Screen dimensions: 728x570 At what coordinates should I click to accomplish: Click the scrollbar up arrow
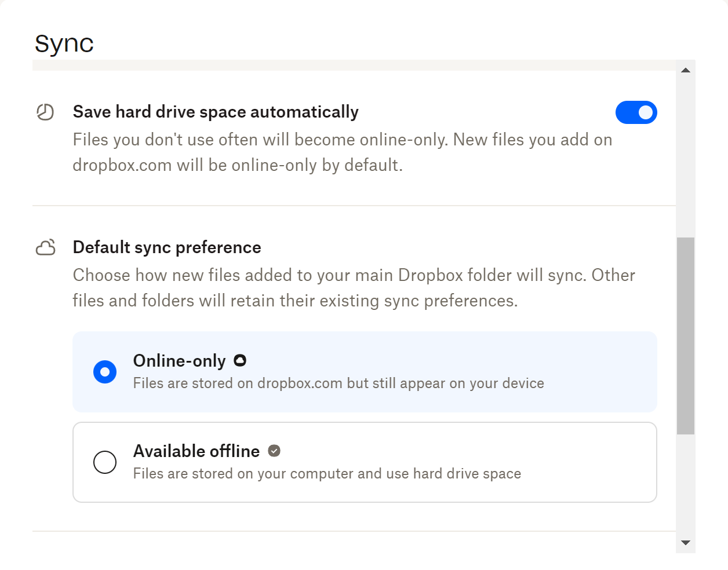(x=686, y=70)
